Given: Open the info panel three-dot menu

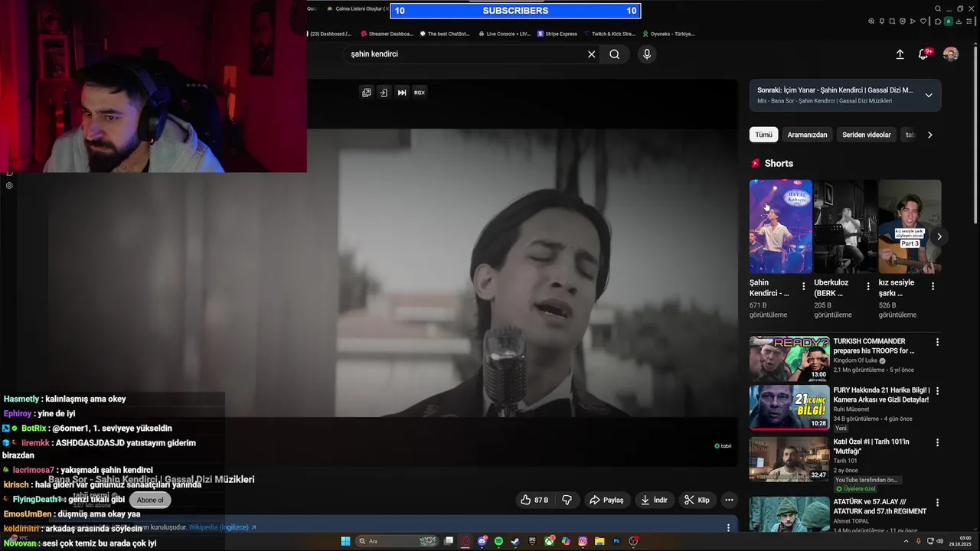Looking at the screenshot, I should pyautogui.click(x=728, y=527).
